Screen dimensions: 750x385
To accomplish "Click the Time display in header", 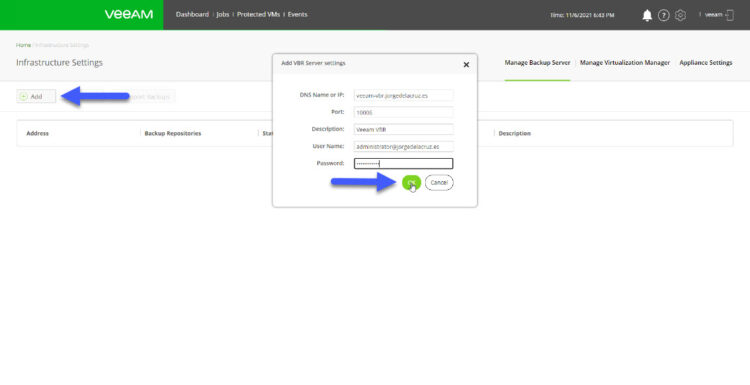I will pos(582,15).
